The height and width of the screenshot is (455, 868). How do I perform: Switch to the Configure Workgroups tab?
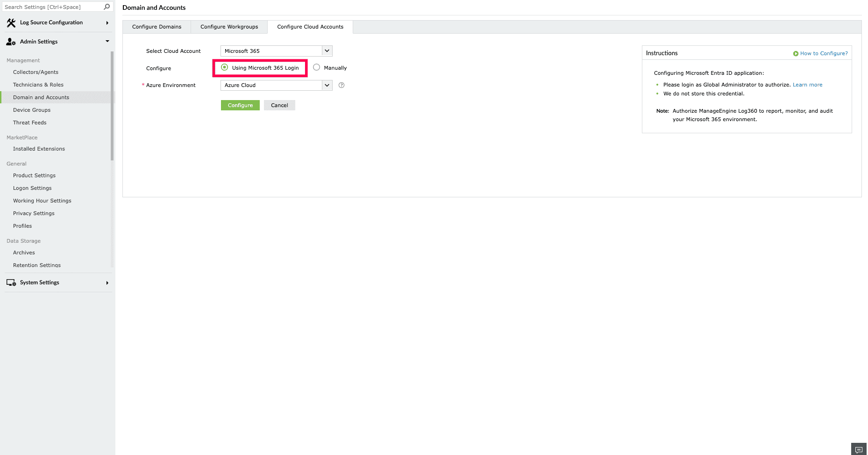tap(229, 27)
